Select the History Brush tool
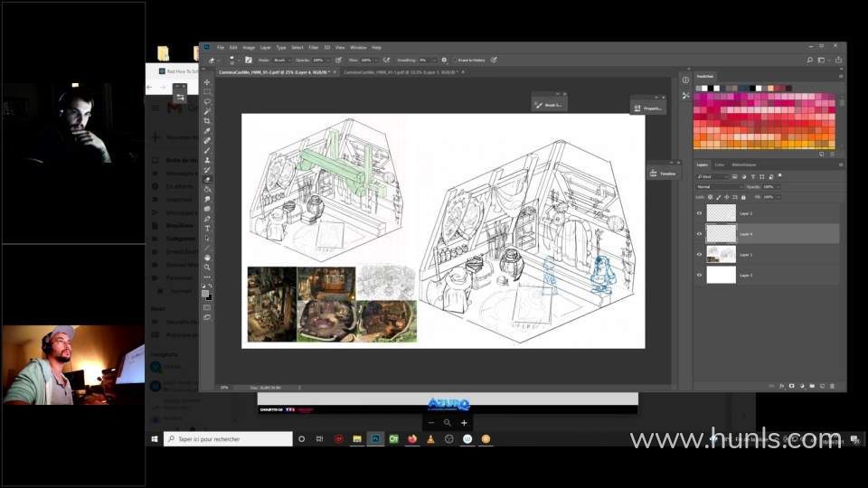 coord(207,170)
